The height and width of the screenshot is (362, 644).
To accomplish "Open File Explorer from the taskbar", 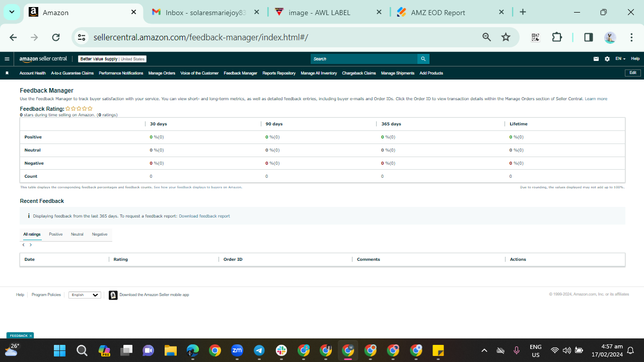I will click(x=171, y=350).
